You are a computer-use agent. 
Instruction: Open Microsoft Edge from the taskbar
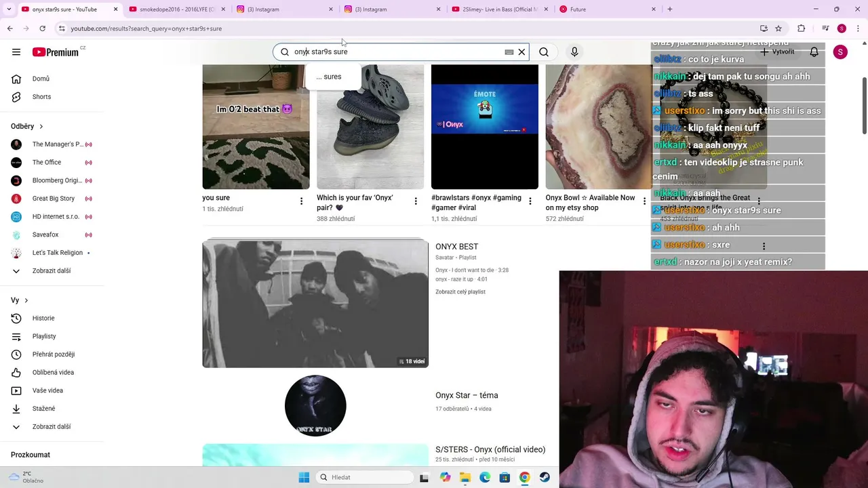click(x=485, y=477)
